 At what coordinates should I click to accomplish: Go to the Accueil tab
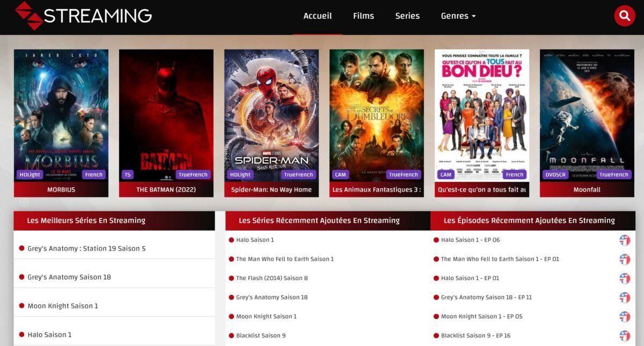click(x=318, y=16)
